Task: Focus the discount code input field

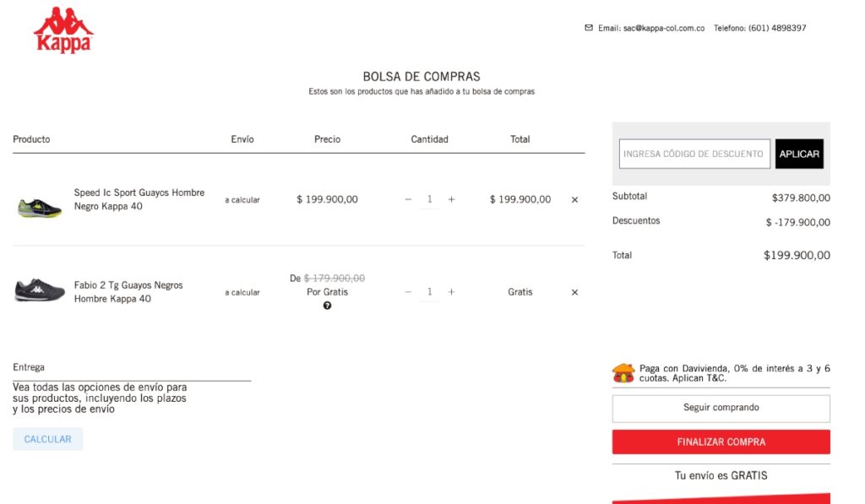Action: coord(694,154)
